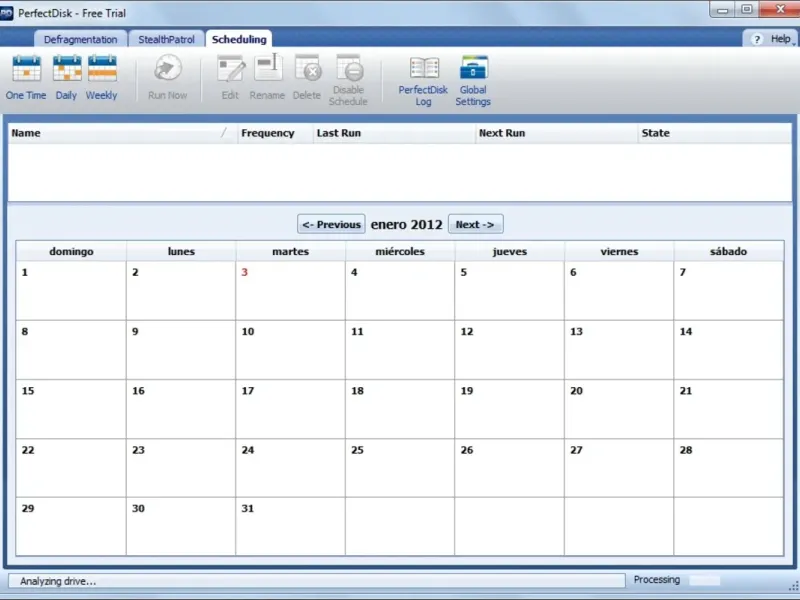Click the Analyzing drive status text

[58, 581]
